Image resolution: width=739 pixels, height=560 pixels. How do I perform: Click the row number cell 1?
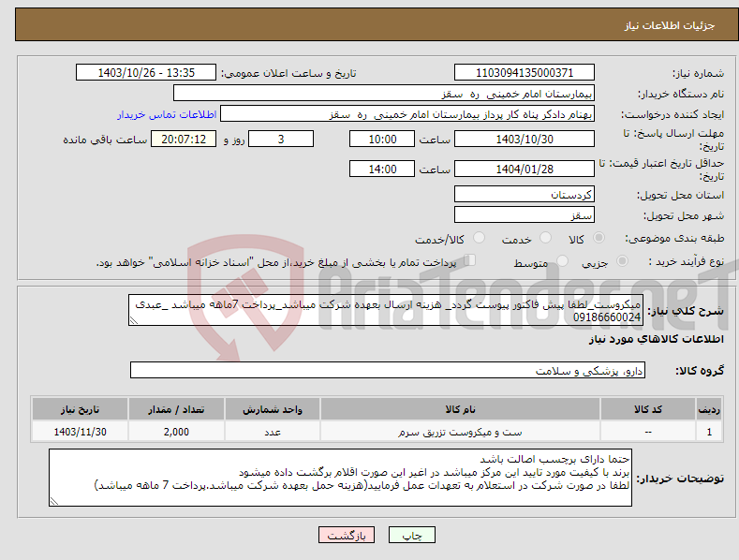point(709,432)
